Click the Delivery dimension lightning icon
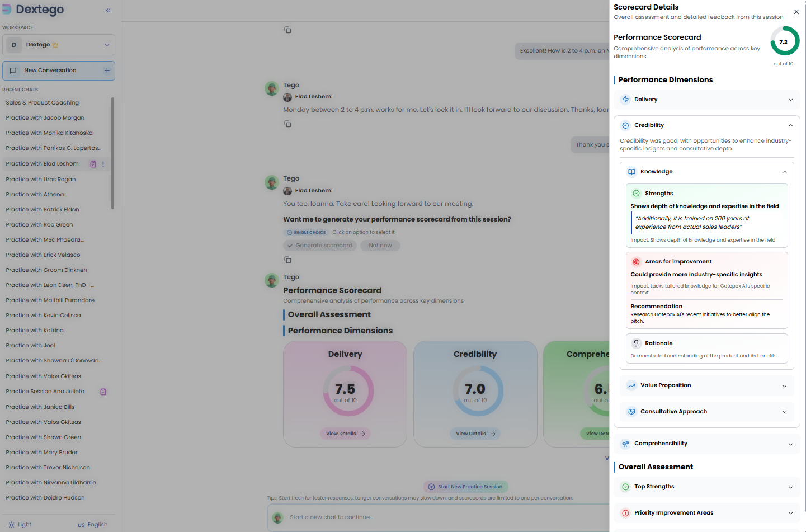Viewport: 806px width, 532px height. pyautogui.click(x=625, y=100)
